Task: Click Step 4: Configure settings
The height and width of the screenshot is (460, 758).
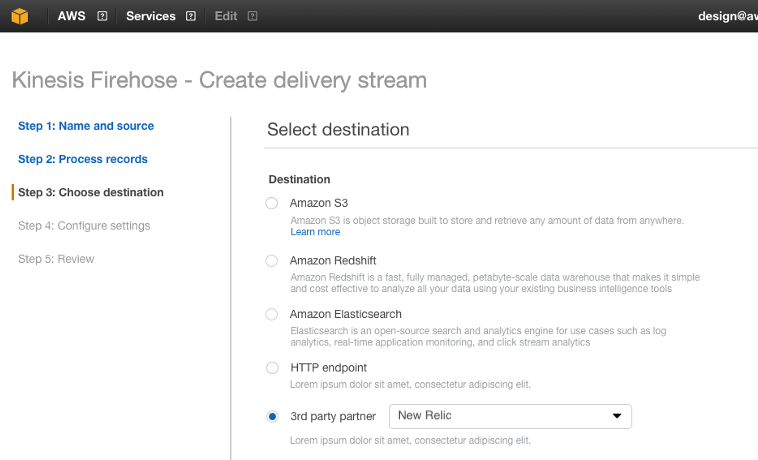Action: (84, 226)
